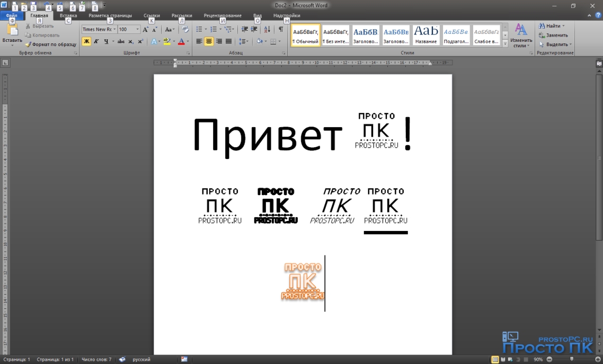Click the Copy (Копировать) button

[42, 35]
